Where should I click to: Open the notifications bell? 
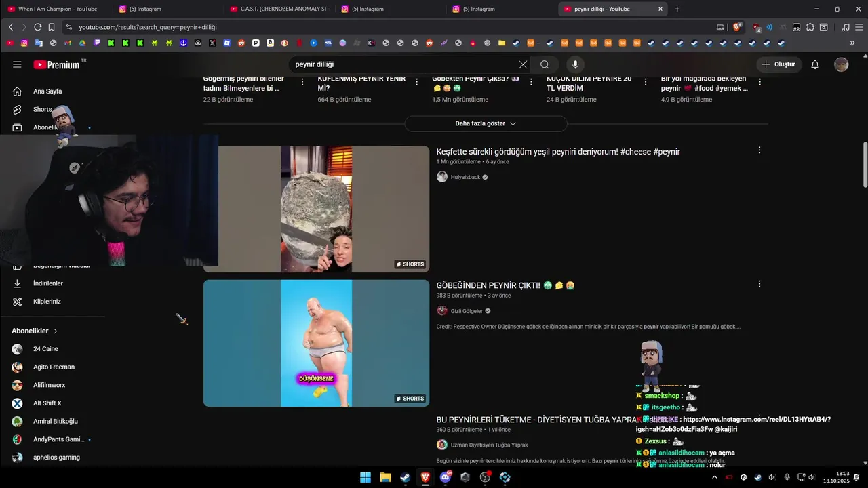(x=815, y=64)
